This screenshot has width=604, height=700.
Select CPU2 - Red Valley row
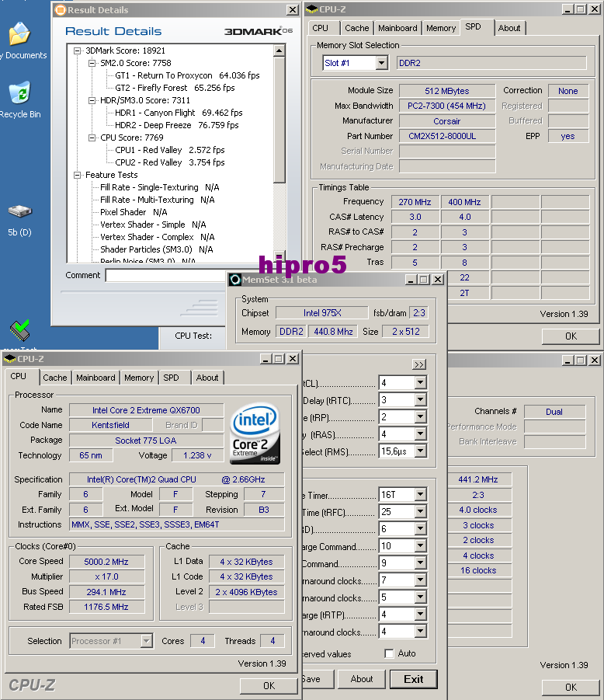pos(170,162)
